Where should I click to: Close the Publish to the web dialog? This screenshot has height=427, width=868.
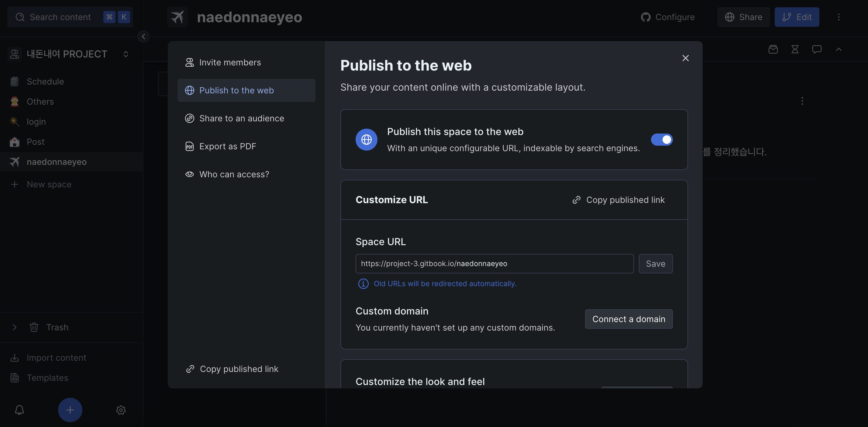[685, 58]
